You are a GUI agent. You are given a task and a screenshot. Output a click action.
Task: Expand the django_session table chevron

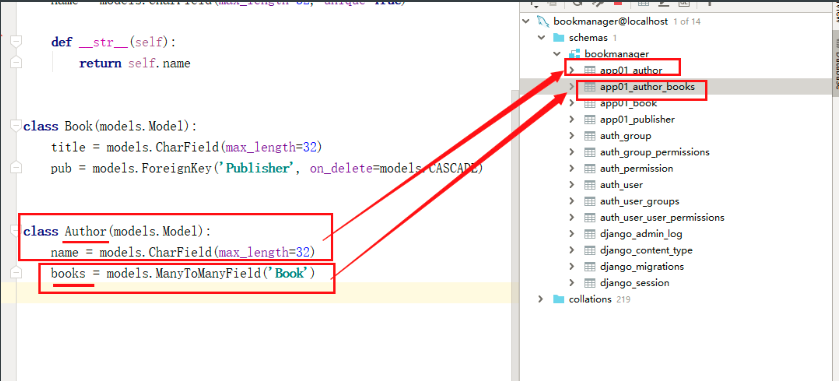[x=572, y=283]
